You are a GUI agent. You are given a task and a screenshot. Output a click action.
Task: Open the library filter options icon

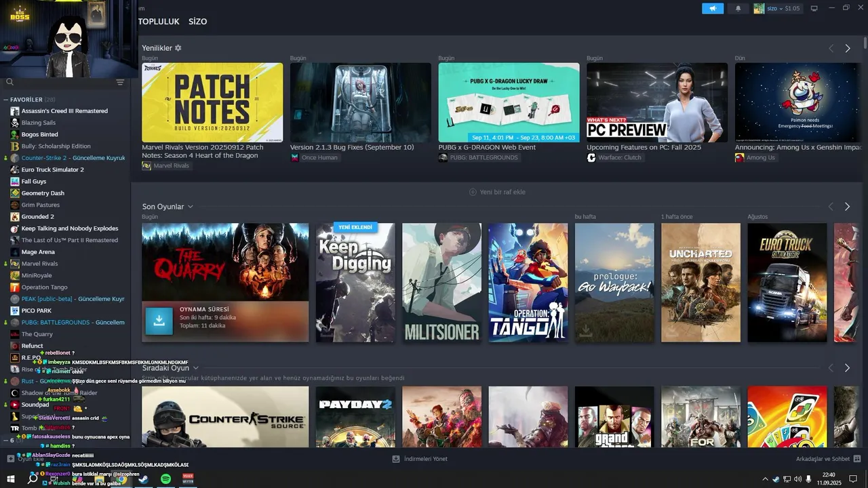[x=120, y=82]
